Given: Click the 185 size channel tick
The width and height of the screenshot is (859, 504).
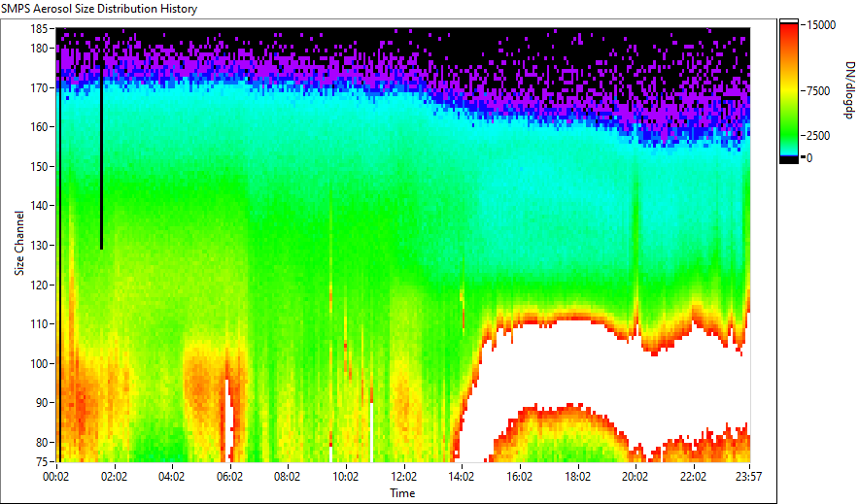Looking at the screenshot, I should (x=39, y=28).
